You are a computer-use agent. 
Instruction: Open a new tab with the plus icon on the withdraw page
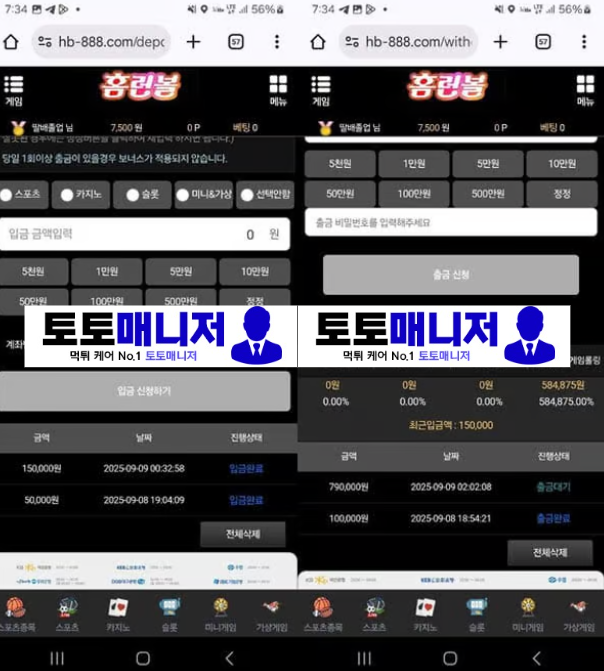pyautogui.click(x=500, y=42)
